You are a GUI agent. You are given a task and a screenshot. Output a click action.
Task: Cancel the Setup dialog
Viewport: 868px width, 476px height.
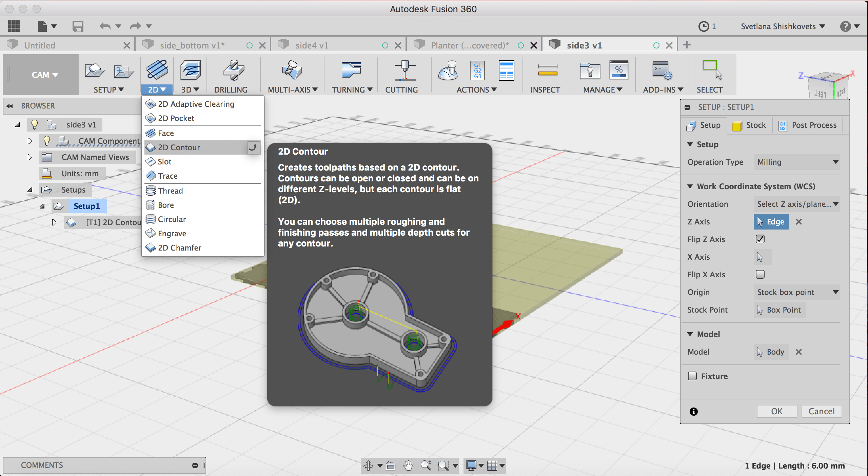tap(822, 411)
